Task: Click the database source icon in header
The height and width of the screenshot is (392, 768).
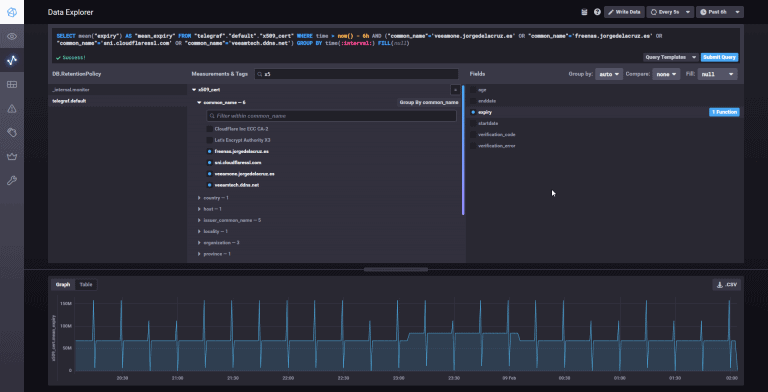Action: coord(584,12)
